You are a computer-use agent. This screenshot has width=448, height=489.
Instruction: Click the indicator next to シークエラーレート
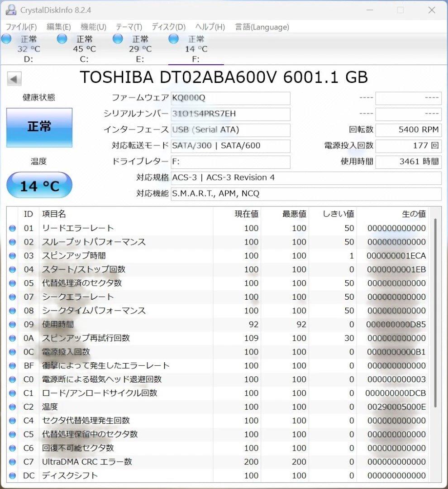12,297
